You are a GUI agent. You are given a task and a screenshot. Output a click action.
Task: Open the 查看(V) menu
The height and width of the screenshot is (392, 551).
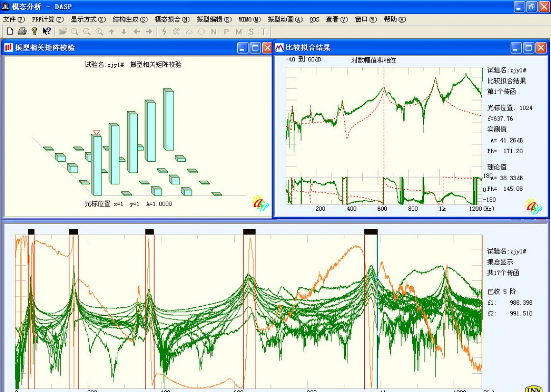coord(337,19)
